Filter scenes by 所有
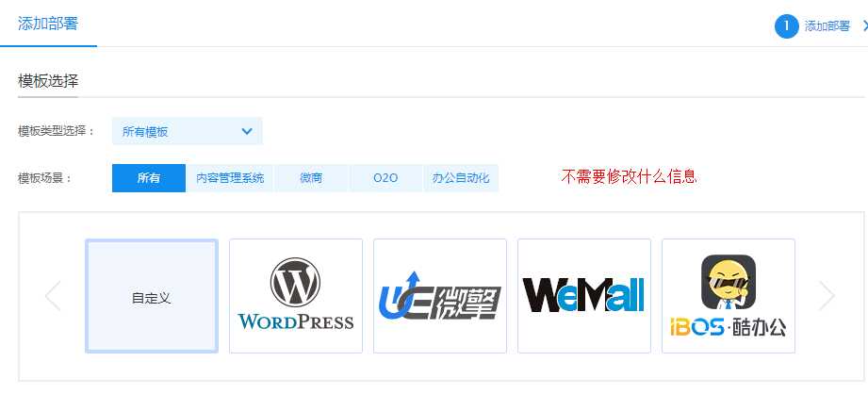The height and width of the screenshot is (411, 868). tap(149, 178)
